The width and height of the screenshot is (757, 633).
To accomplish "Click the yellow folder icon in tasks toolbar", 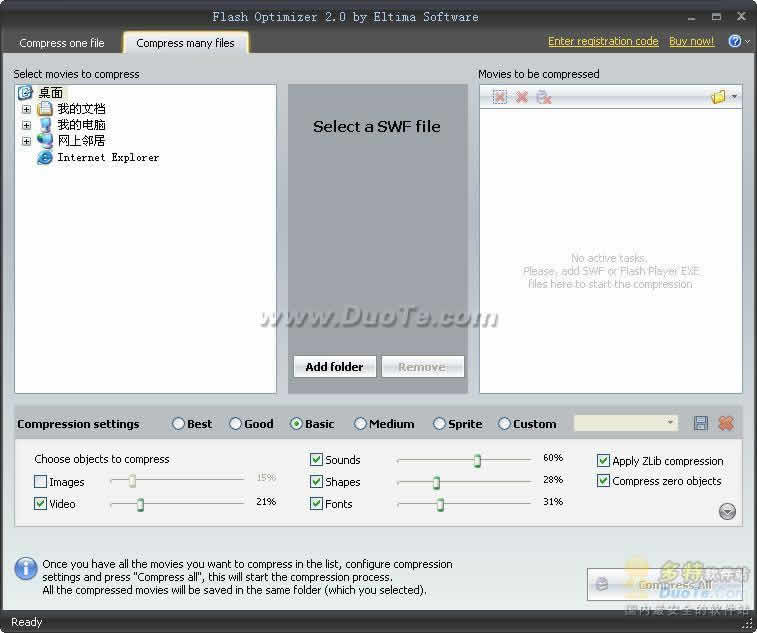I will click(718, 97).
